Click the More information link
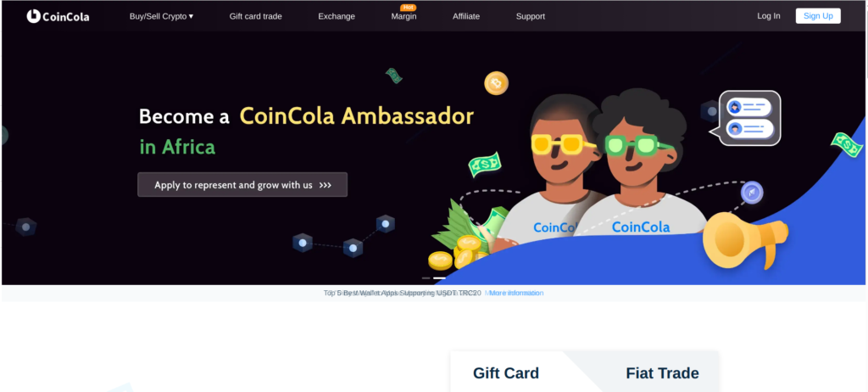The height and width of the screenshot is (392, 868). (x=515, y=293)
